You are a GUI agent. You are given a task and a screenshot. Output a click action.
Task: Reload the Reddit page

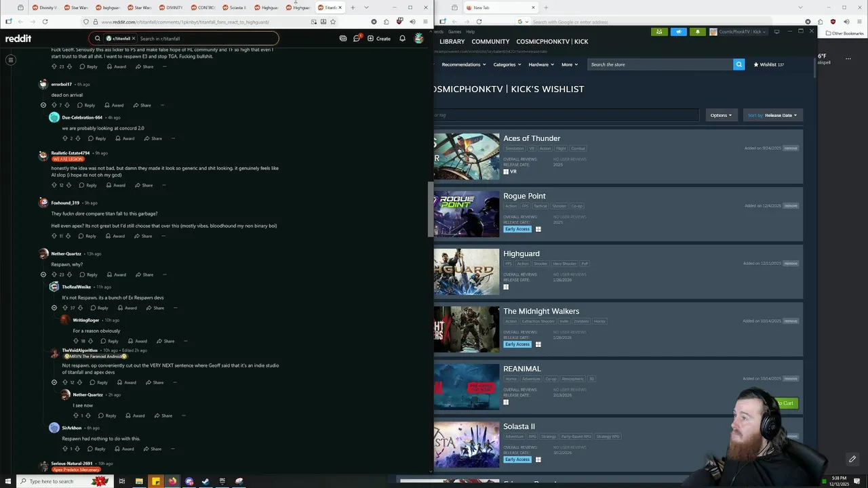45,22
